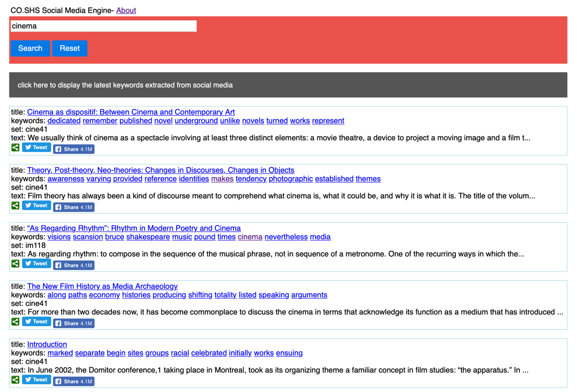The image size is (578, 392).
Task: Tweet The New Film History result
Action: [x=36, y=322]
